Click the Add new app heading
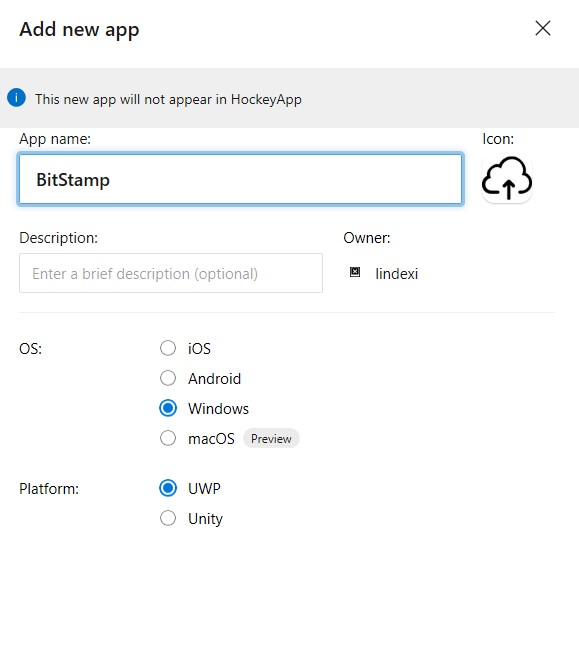 coord(79,30)
